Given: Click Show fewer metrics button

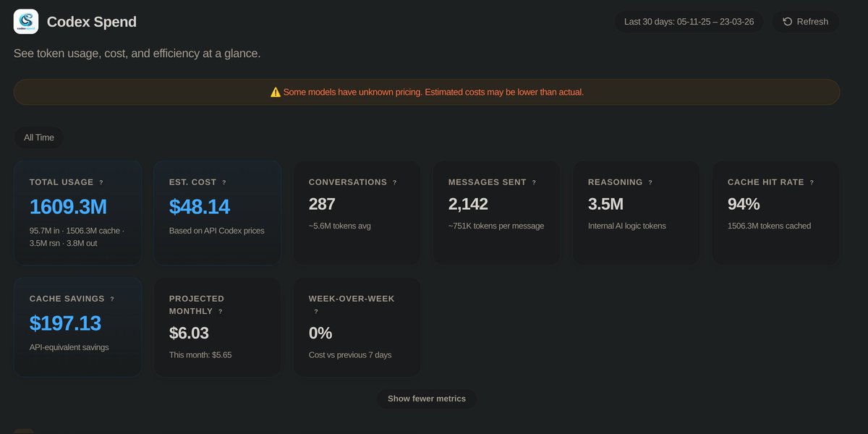Looking at the screenshot, I should 427,399.
